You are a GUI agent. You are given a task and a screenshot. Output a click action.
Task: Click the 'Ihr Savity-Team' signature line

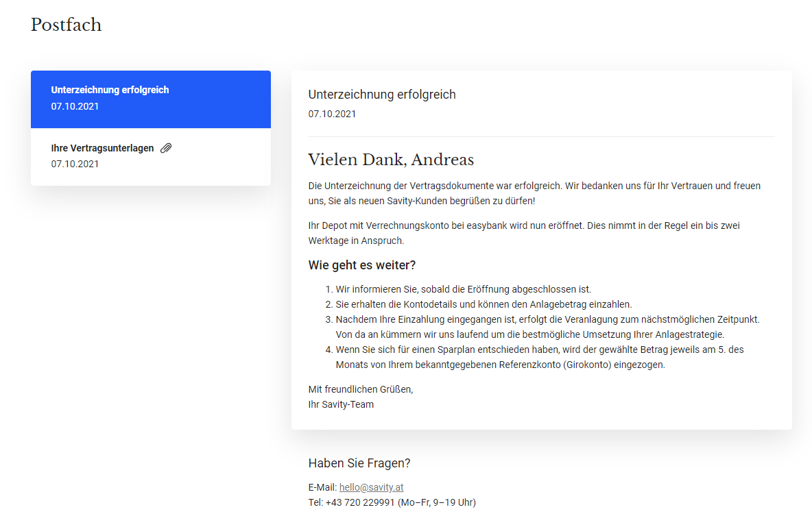tap(341, 404)
